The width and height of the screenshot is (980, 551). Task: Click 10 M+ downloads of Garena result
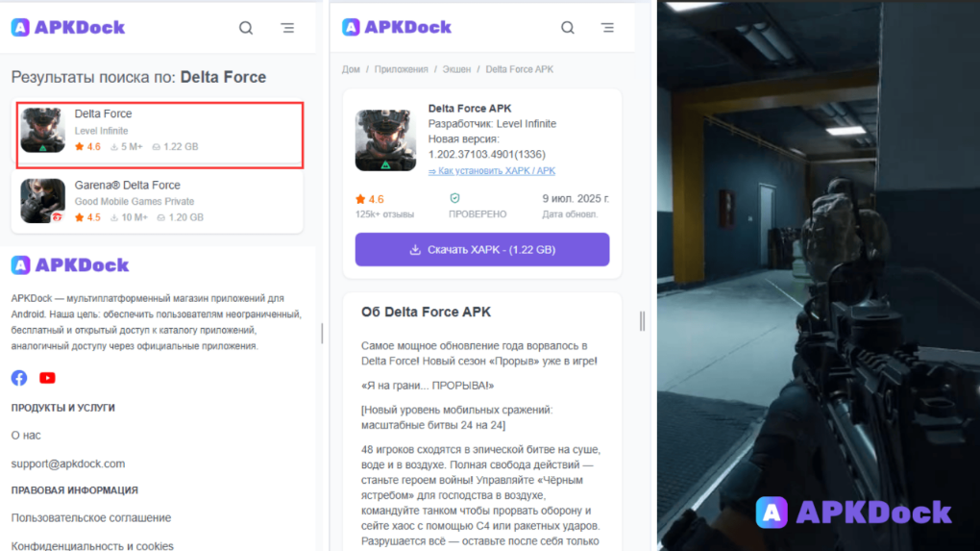(x=129, y=217)
